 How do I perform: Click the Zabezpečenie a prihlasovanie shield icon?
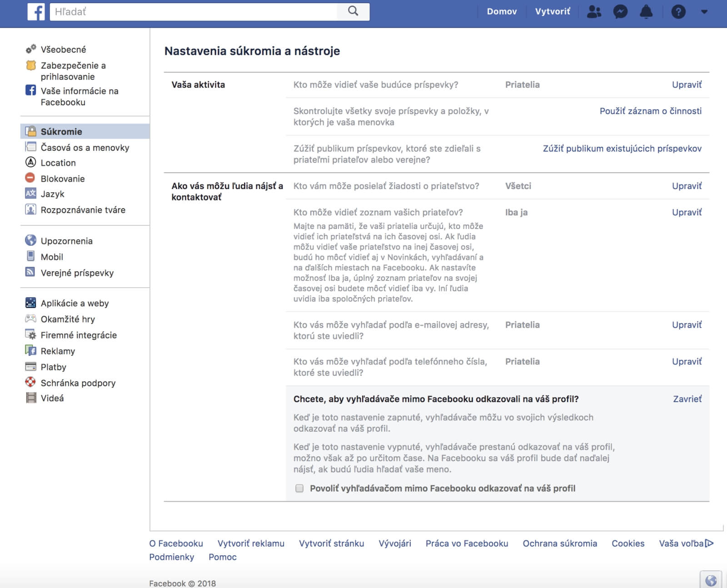click(30, 65)
